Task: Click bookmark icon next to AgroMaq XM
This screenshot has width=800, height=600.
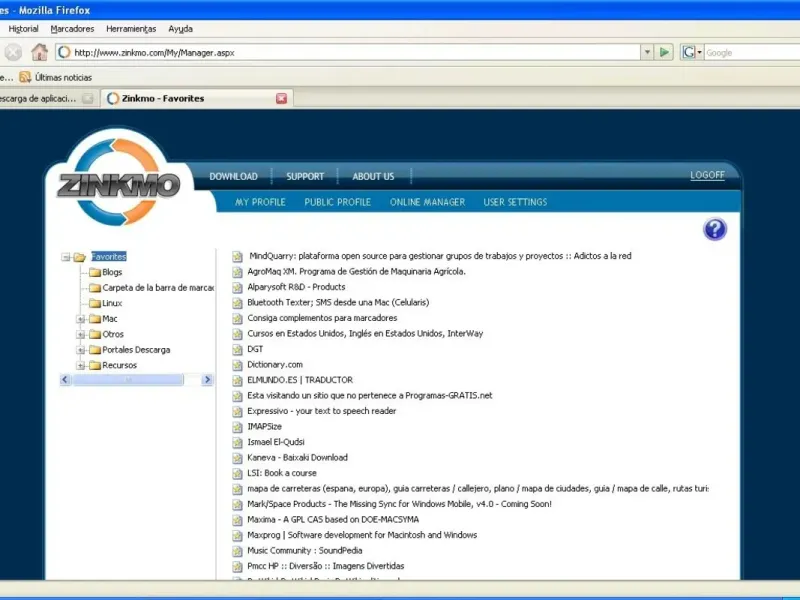Action: [237, 272]
